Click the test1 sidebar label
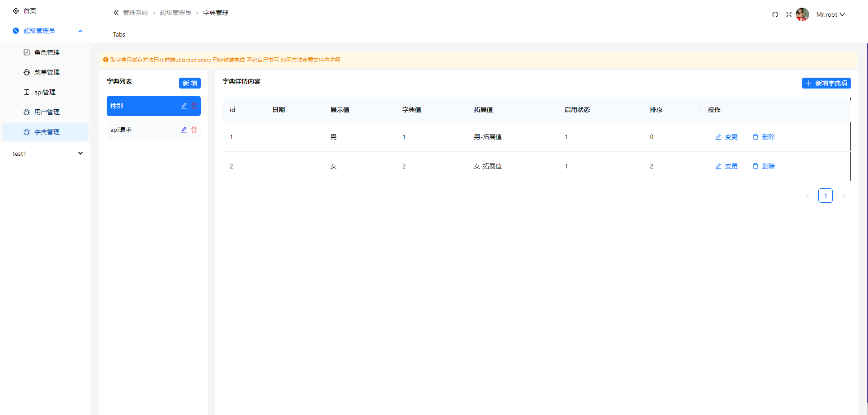Viewport: 868px width, 415px height. [x=19, y=154]
